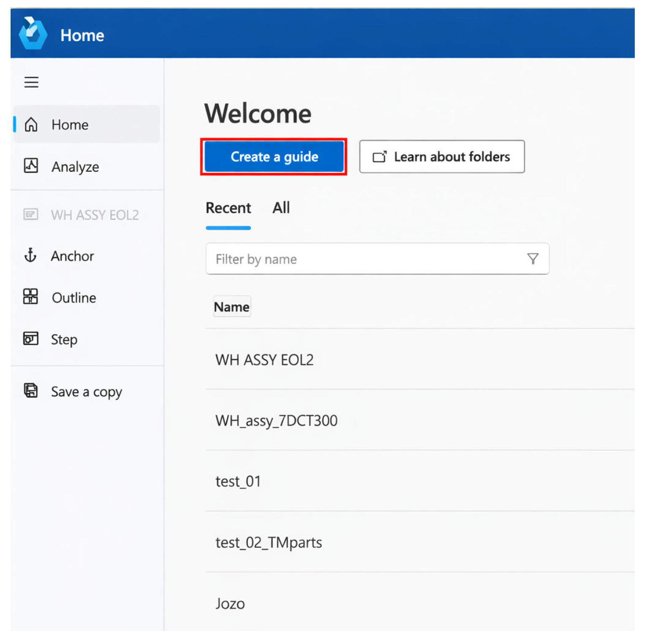Viewport: 647px width, 644px height.
Task: Open the Outline grid icon
Action: (30, 297)
